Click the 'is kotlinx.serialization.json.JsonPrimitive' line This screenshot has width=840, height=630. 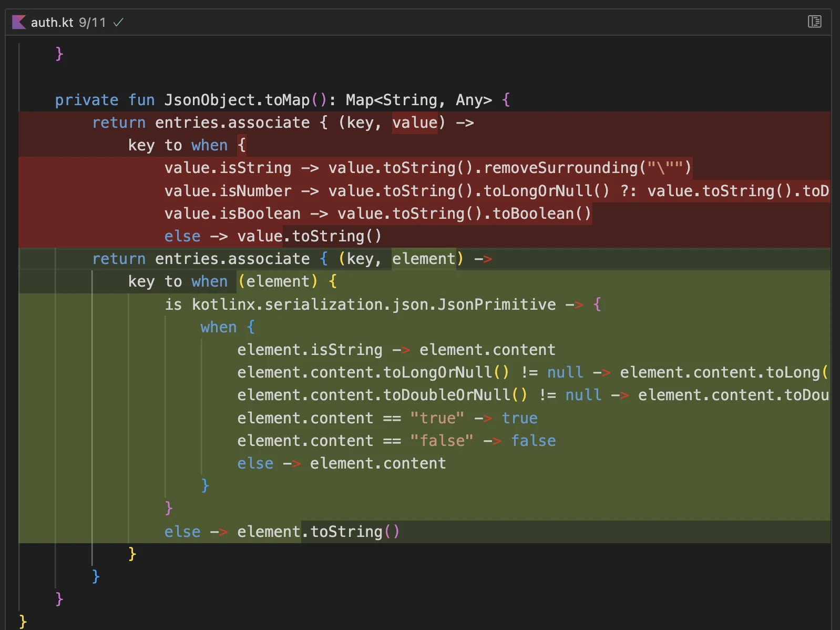click(383, 304)
